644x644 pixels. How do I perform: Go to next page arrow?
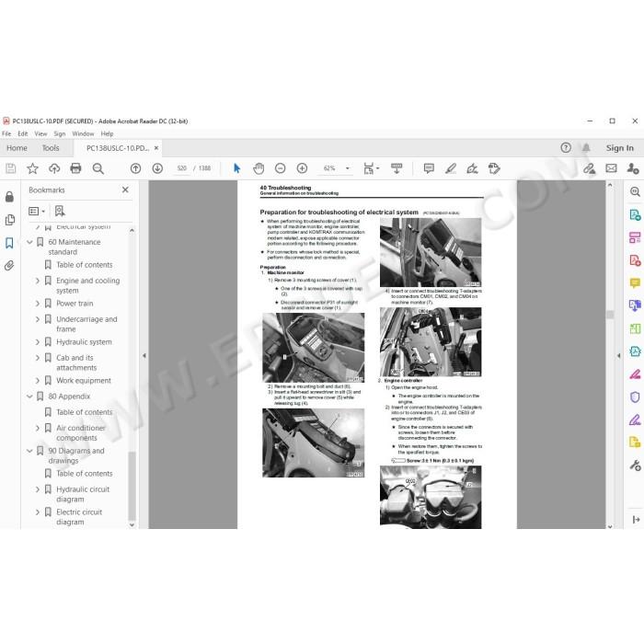coord(157,168)
